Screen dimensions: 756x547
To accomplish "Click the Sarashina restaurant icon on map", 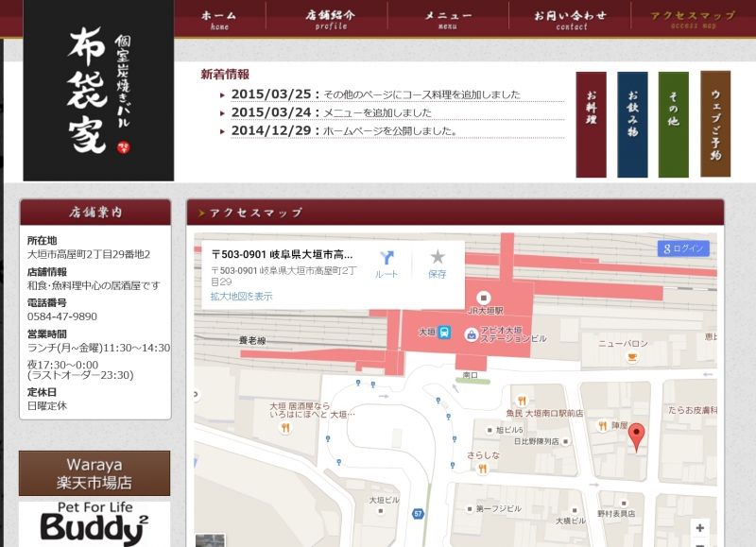I will point(482,468).
